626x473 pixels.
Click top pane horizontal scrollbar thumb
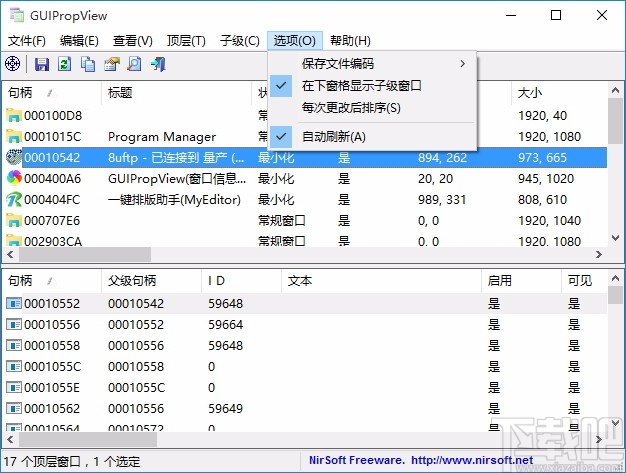click(x=85, y=254)
